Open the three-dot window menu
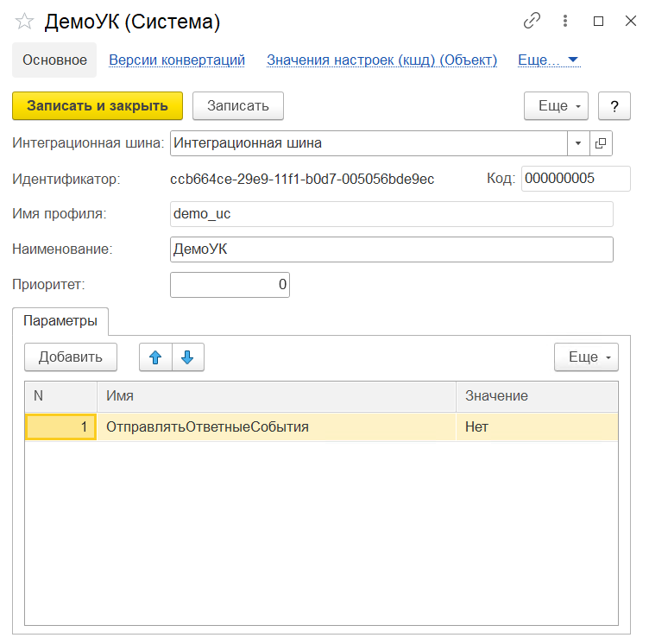The width and height of the screenshot is (649, 644). (x=565, y=21)
